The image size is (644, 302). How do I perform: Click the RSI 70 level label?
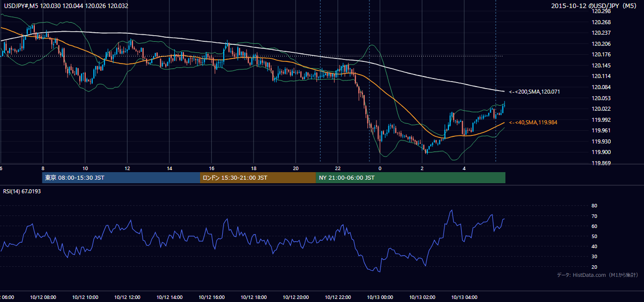point(594,216)
